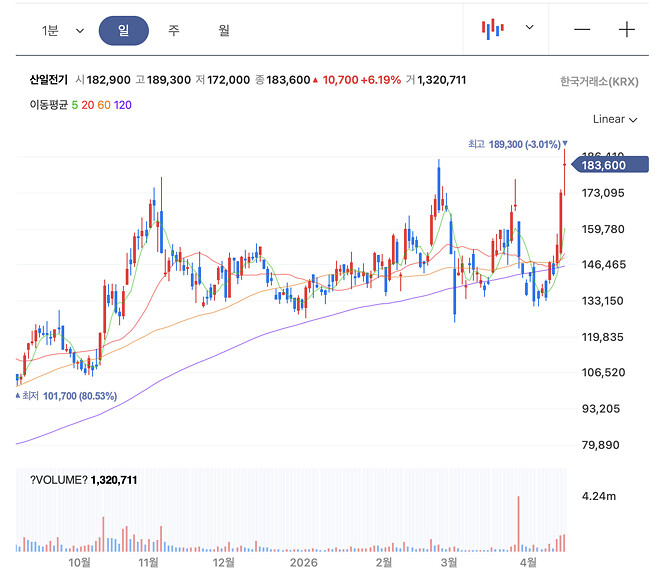Click the 159,780 price axis label
The height and width of the screenshot is (587, 660).
tap(603, 229)
